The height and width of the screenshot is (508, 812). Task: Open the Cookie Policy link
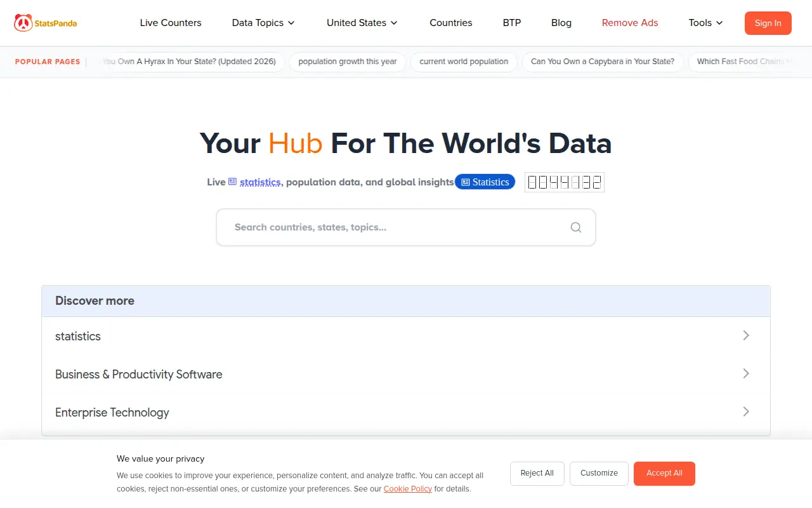(408, 489)
